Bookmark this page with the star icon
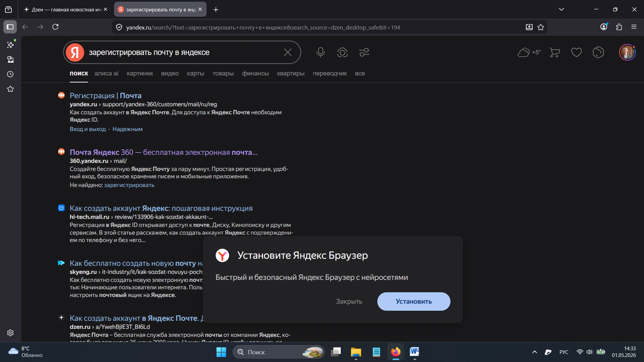644x362 pixels. pos(541,27)
